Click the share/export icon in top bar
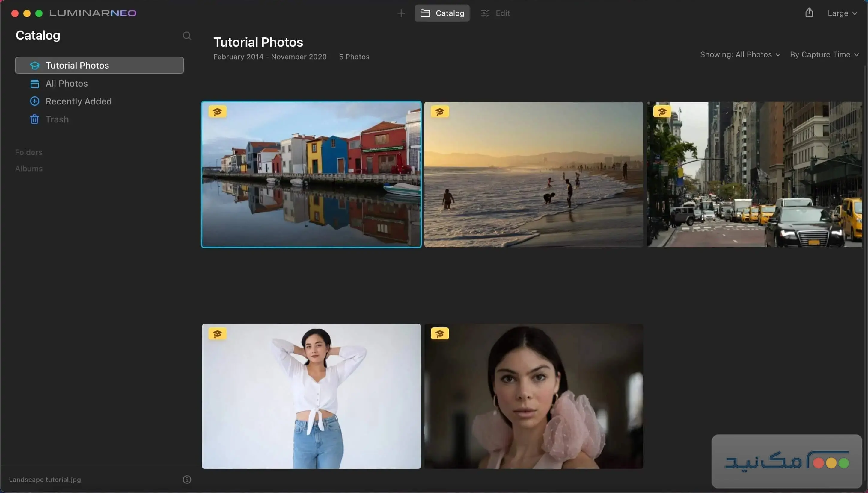This screenshot has height=493, width=868. click(809, 13)
